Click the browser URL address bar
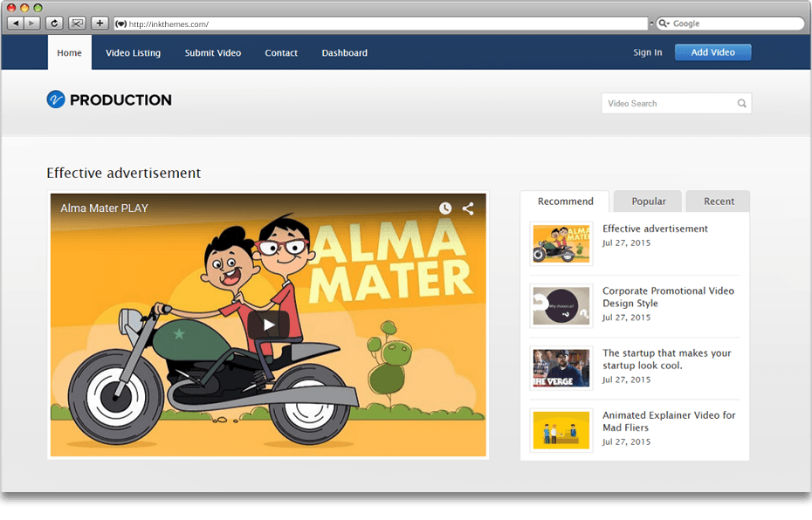This screenshot has width=812, height=520. [382, 24]
